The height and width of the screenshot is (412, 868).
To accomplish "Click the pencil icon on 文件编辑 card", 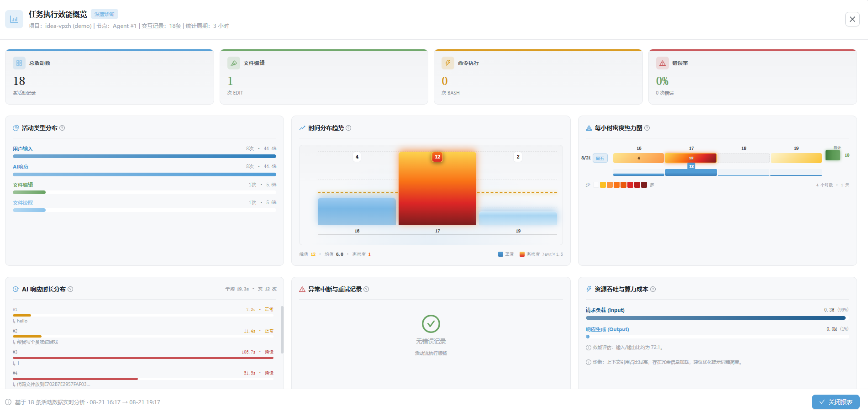I will (x=234, y=63).
